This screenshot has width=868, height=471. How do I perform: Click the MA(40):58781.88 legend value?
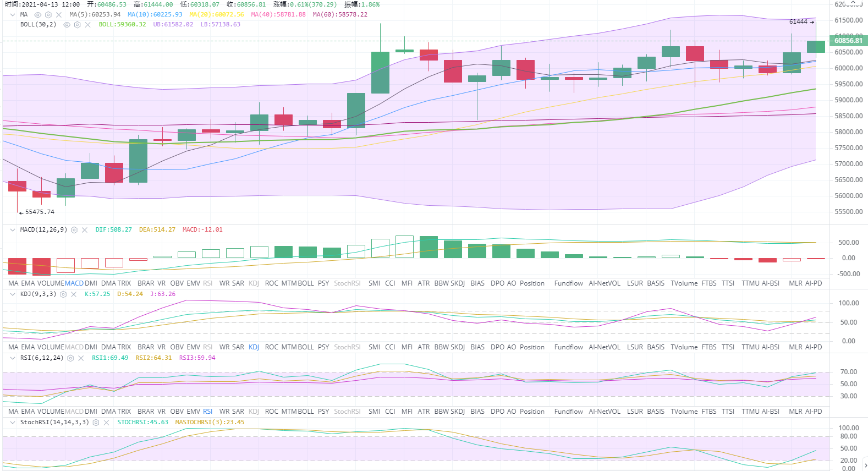[278, 15]
